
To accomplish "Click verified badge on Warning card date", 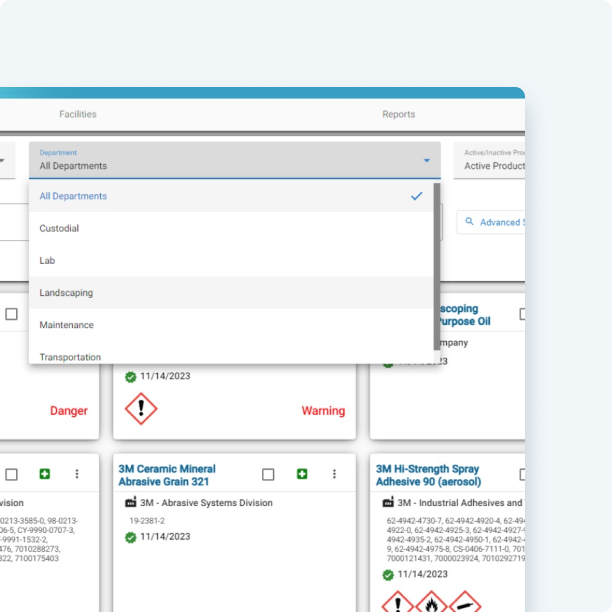I will coord(130,377).
